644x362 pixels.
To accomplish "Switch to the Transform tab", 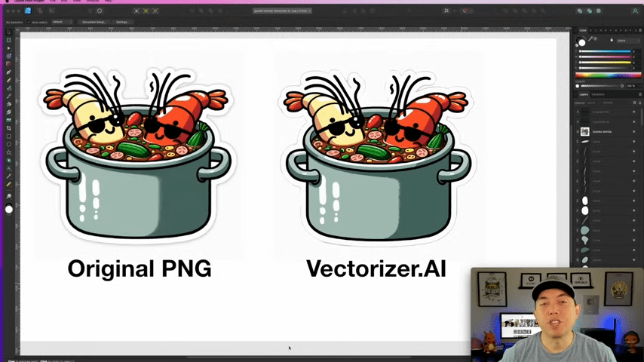I will click(598, 94).
